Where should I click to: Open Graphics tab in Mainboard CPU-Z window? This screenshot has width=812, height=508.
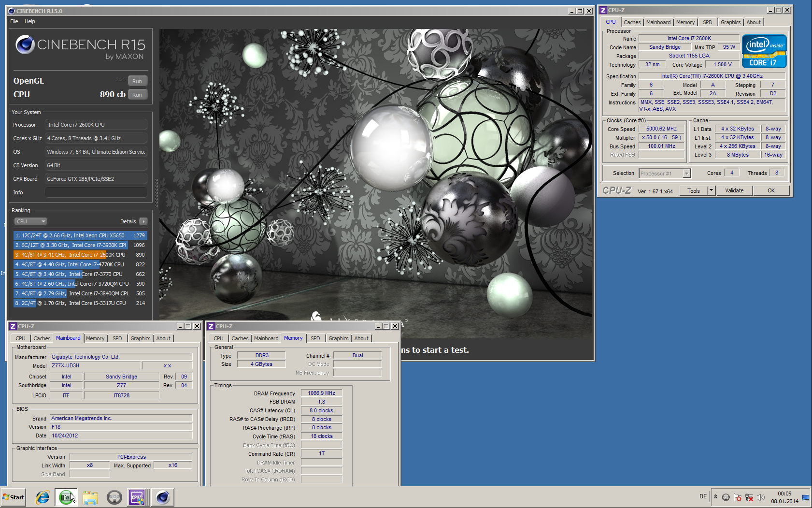(x=141, y=338)
